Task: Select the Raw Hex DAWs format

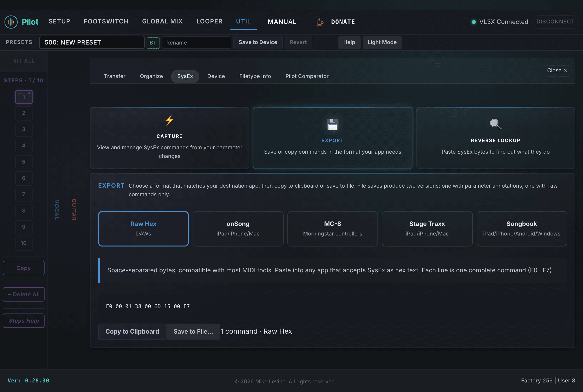Action: pyautogui.click(x=143, y=229)
